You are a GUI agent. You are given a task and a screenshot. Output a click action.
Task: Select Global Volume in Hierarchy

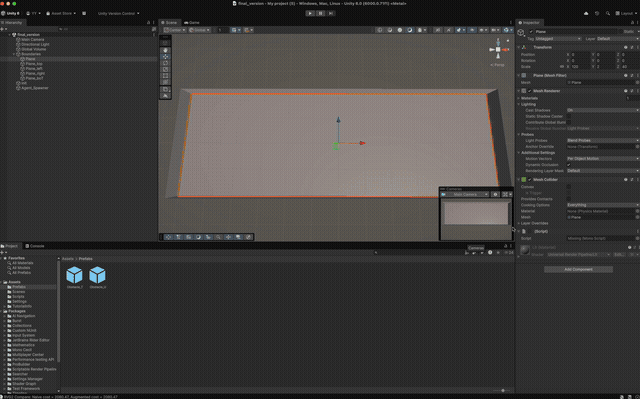tap(33, 49)
